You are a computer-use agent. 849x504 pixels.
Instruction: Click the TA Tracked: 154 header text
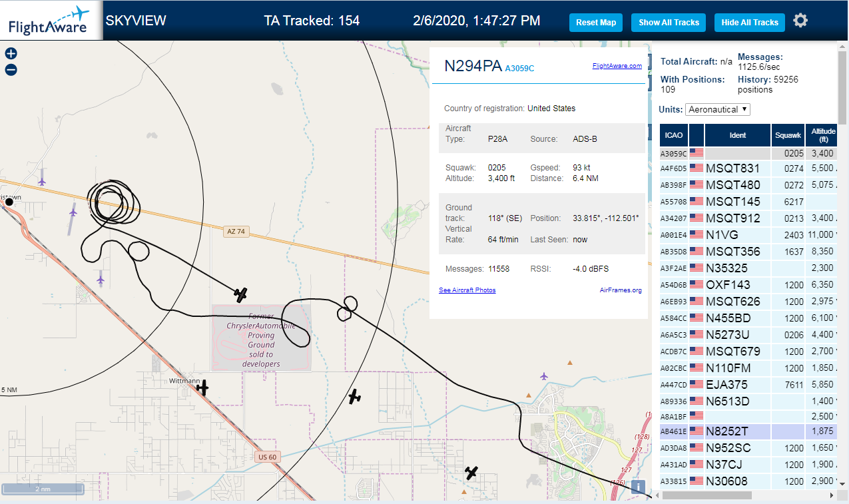tap(312, 21)
